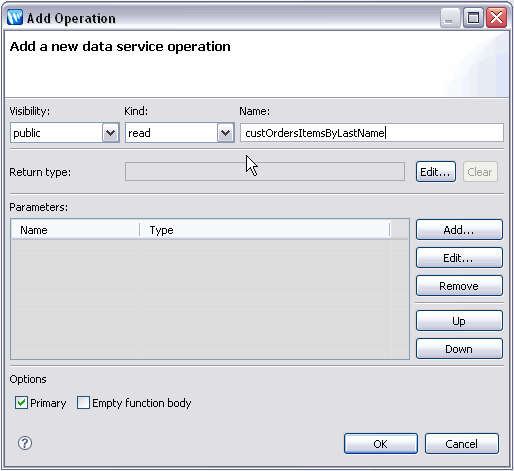
Task: Click inside the Name field with custOrdersItemsByLastName
Action: tap(372, 133)
